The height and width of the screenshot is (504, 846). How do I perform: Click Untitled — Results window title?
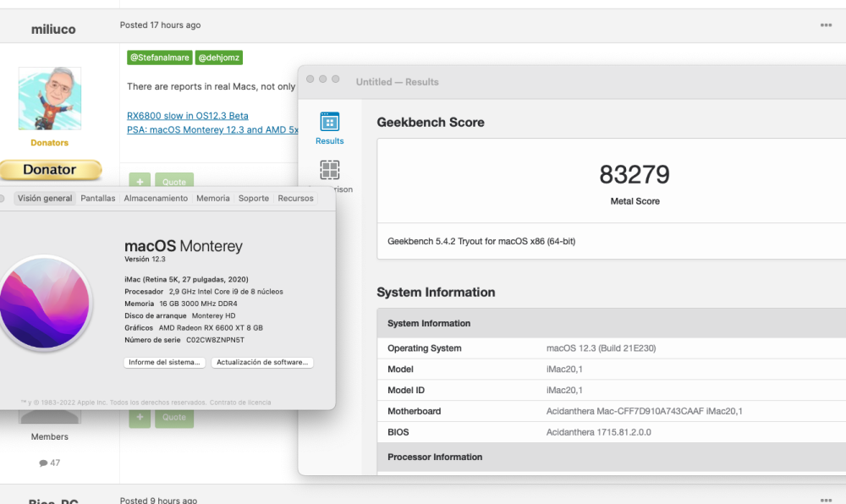coord(397,82)
